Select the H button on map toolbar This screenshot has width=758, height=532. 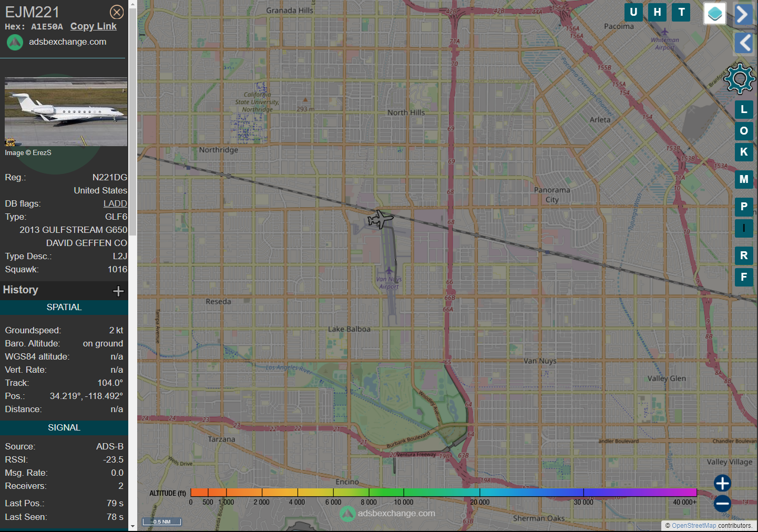657,12
